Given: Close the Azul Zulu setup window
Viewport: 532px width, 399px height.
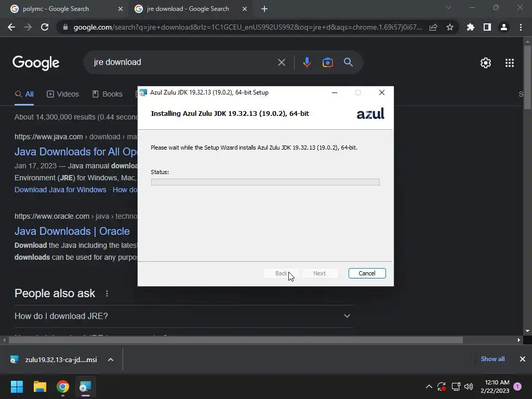Looking at the screenshot, I should (382, 92).
